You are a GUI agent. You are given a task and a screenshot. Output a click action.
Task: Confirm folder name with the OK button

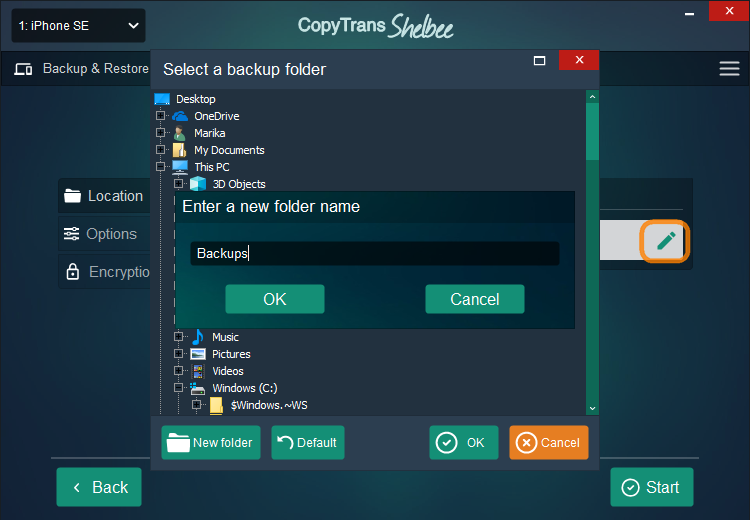tap(275, 299)
